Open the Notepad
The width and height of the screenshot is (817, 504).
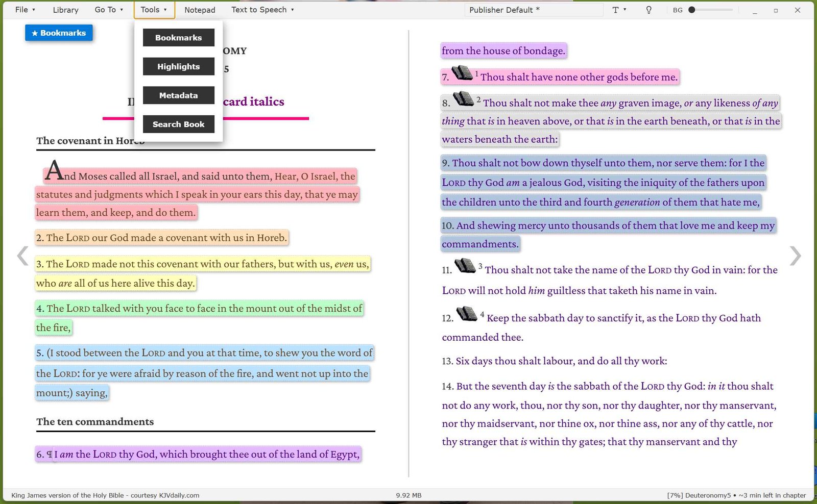[x=200, y=10]
